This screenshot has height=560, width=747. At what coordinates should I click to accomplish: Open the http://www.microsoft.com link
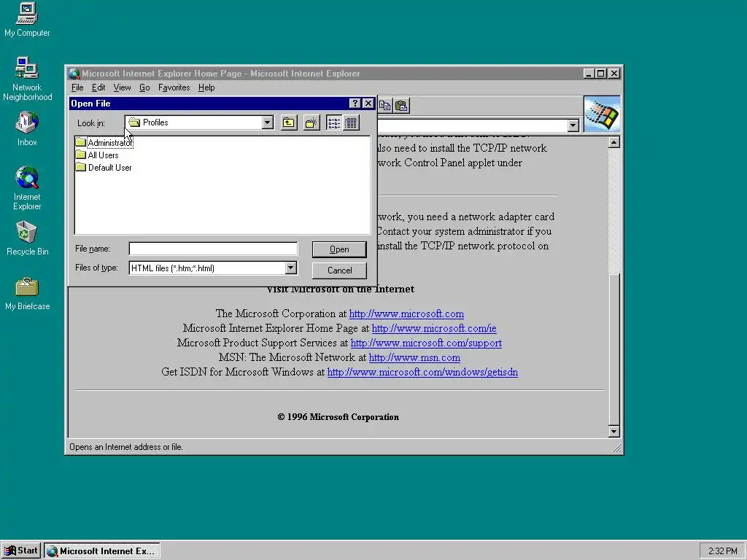tap(406, 314)
